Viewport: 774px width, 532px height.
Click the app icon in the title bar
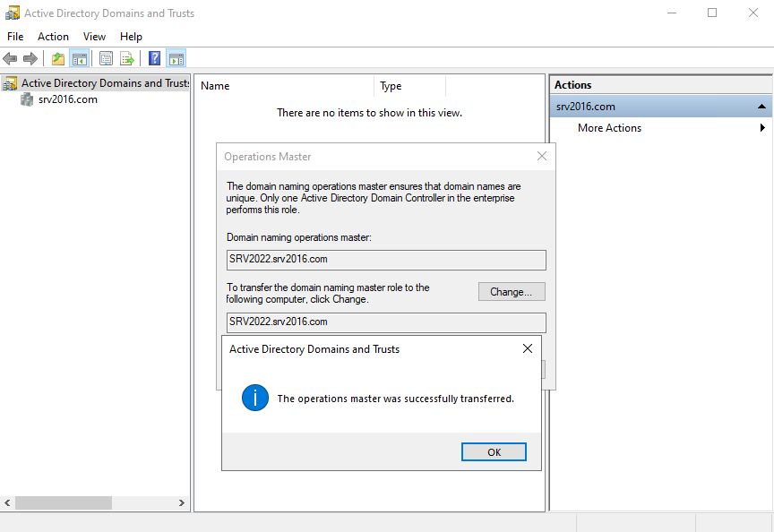click(12, 13)
